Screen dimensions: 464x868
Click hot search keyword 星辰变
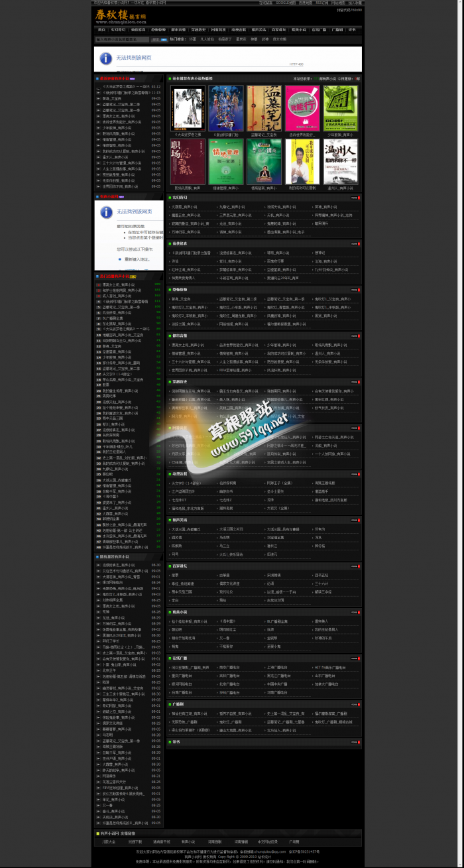point(242,40)
